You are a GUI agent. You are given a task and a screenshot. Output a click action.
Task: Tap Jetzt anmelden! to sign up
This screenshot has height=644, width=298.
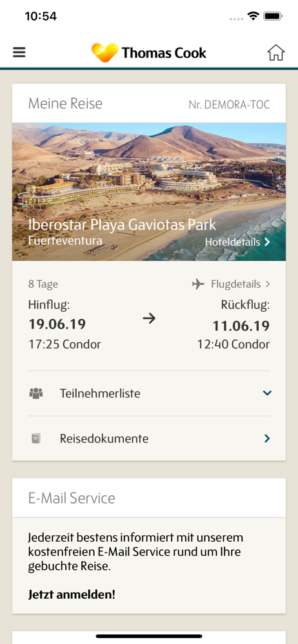72,594
